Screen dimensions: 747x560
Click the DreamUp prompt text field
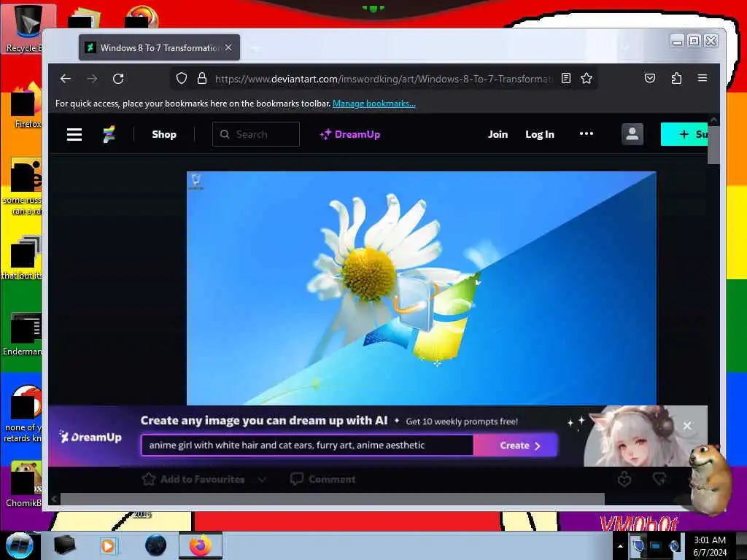(307, 446)
